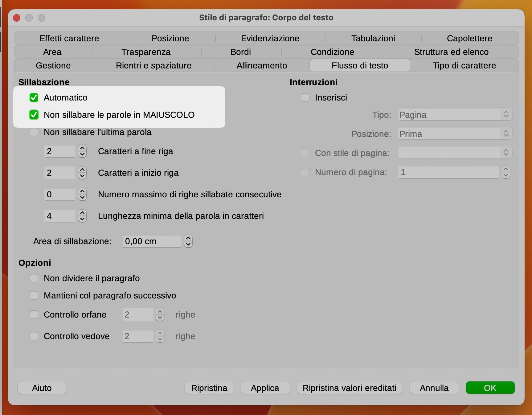
Task: Click the Area di sillabazione 0,00 cm field
Action: (x=152, y=241)
